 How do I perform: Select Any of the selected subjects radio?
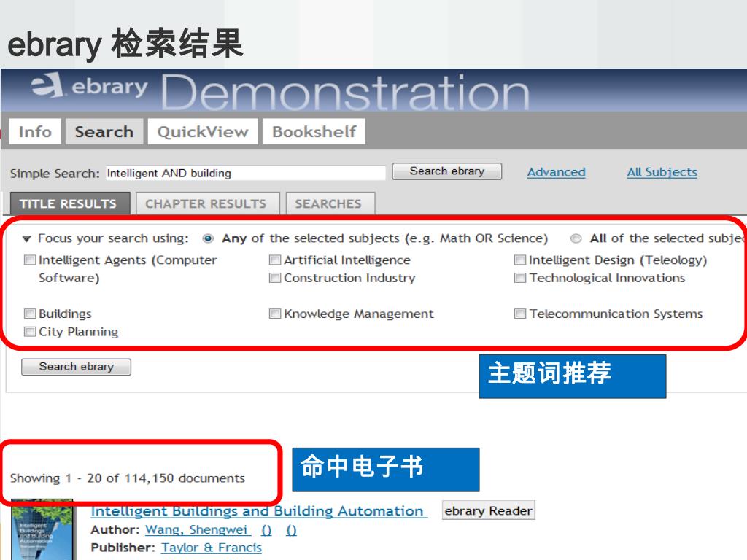coord(208,238)
